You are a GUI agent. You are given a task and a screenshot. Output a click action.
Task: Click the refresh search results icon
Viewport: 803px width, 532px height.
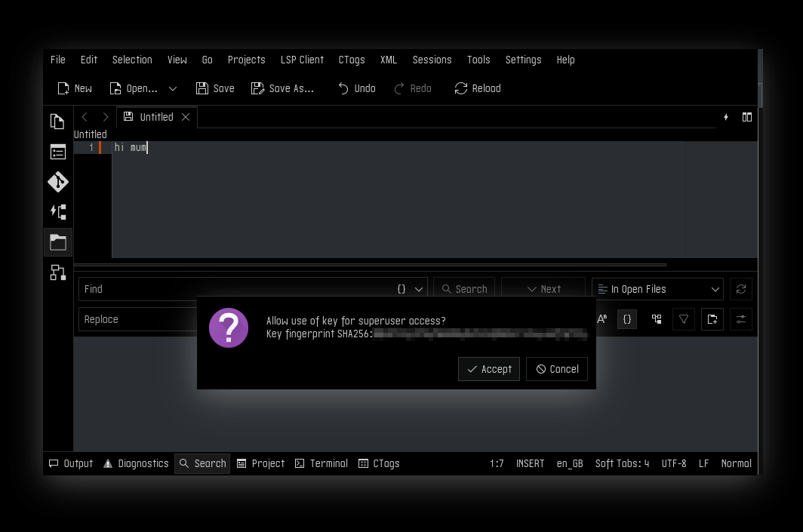740,289
